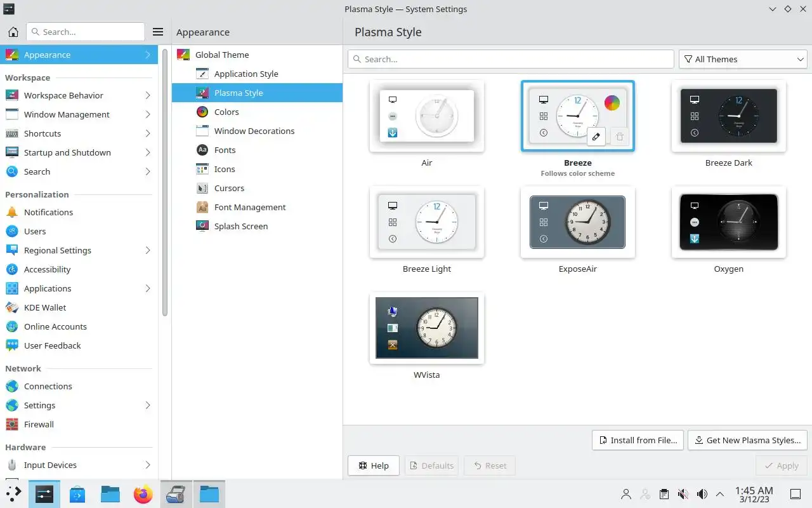Click the Reset button

489,465
